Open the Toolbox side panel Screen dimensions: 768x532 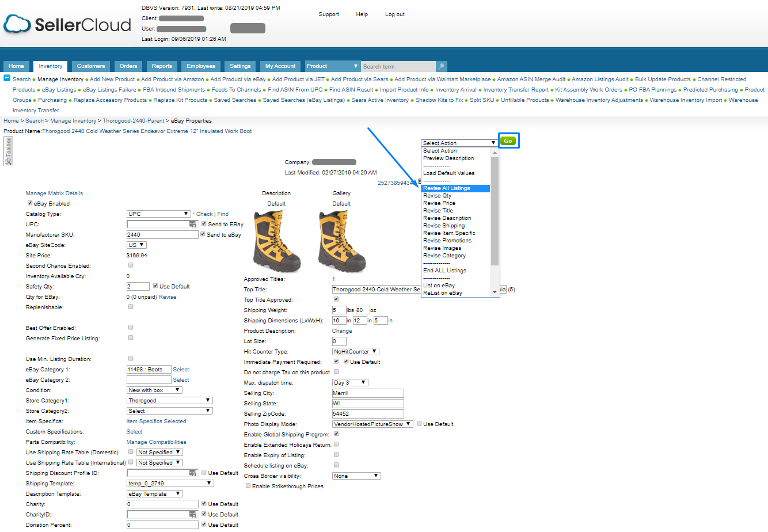click(8, 151)
